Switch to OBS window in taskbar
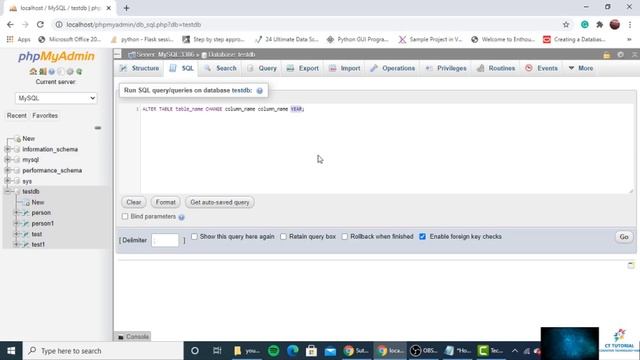 (423, 351)
